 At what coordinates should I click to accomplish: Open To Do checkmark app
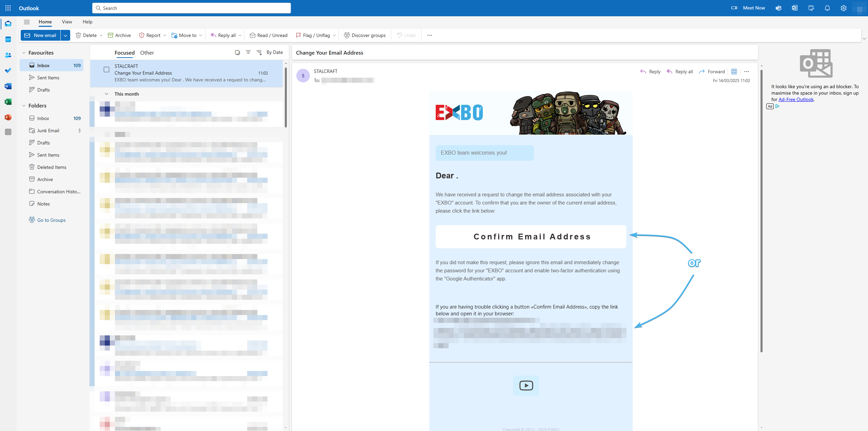8,71
